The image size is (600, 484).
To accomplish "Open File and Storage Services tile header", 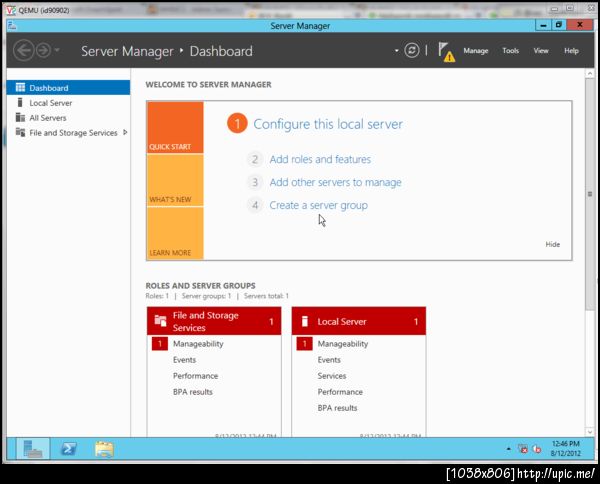I will point(214,321).
